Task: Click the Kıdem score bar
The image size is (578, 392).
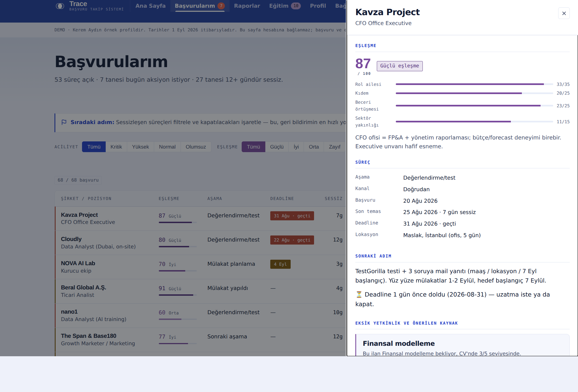Action: (474, 93)
